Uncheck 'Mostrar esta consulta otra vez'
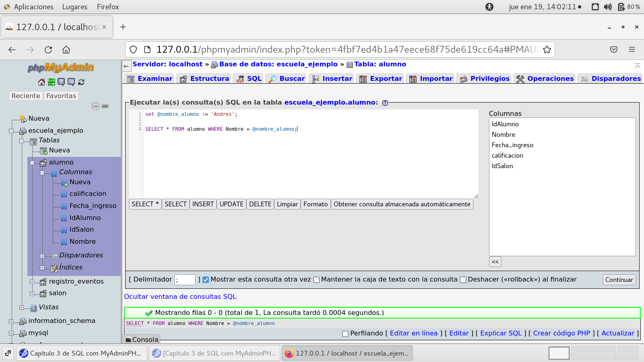 pyautogui.click(x=206, y=280)
